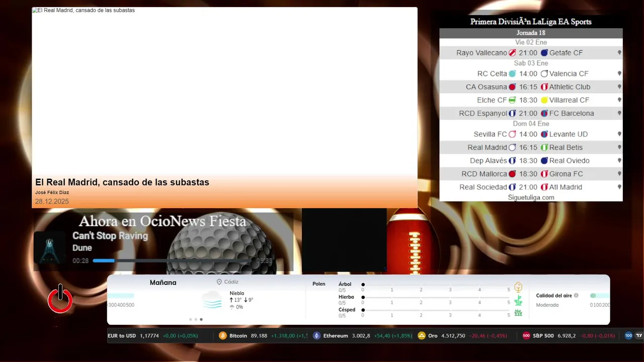Click the info icon beside Calidad del aire
Viewport: 644px width, 362px height.
[576, 296]
